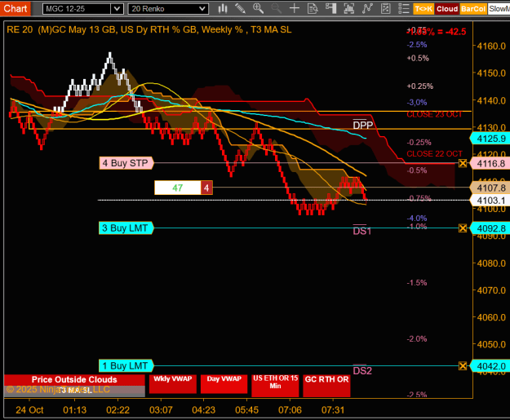Click the -1.5% level label

pos(417,283)
